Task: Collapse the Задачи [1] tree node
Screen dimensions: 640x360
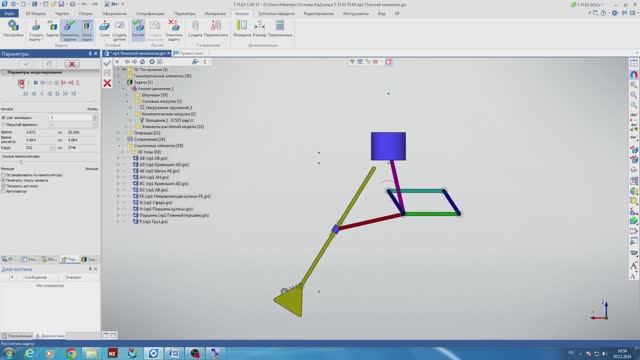Action: [119, 82]
